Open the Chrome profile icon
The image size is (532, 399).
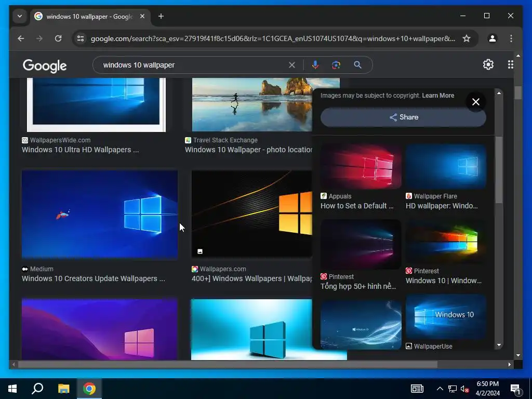[x=493, y=38]
